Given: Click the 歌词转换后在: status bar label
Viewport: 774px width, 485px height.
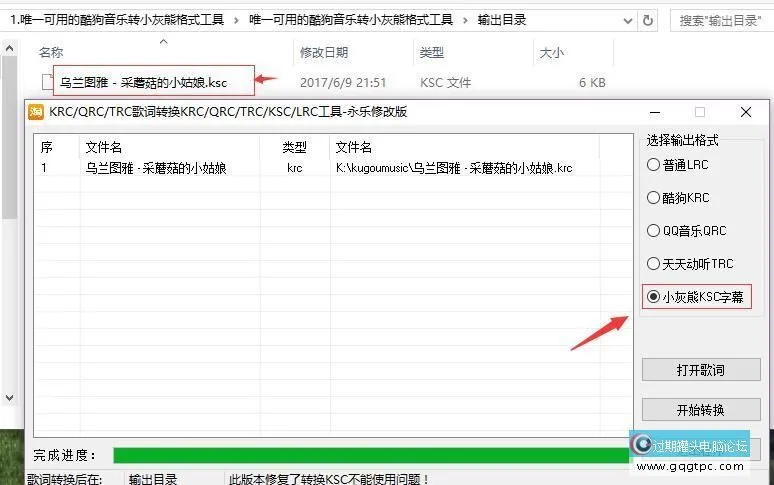Looking at the screenshot, I should click(65, 479).
